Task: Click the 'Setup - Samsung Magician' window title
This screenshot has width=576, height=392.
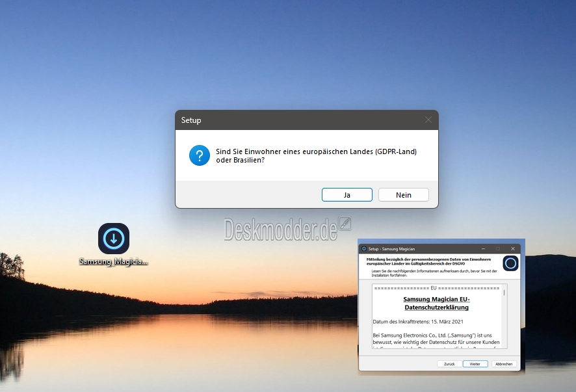Action: point(391,249)
